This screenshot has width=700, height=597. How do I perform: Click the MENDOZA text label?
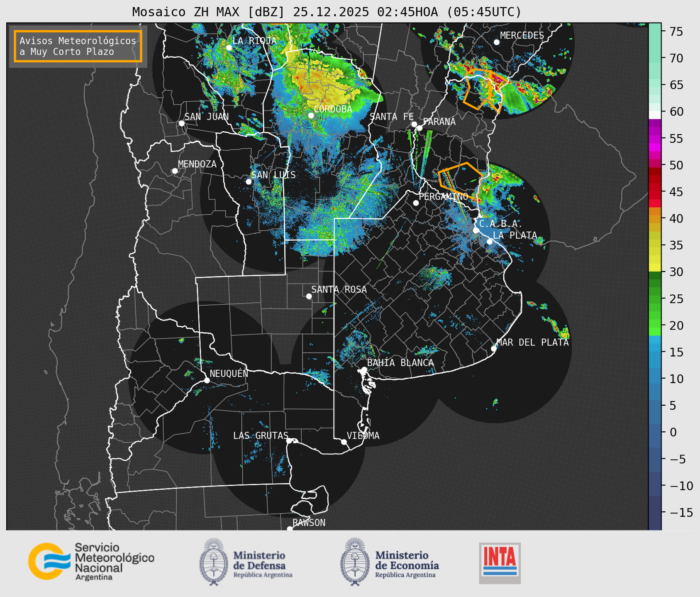197,164
